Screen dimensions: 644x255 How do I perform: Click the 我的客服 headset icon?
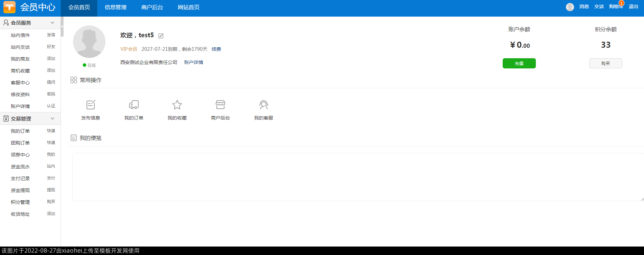(x=264, y=105)
